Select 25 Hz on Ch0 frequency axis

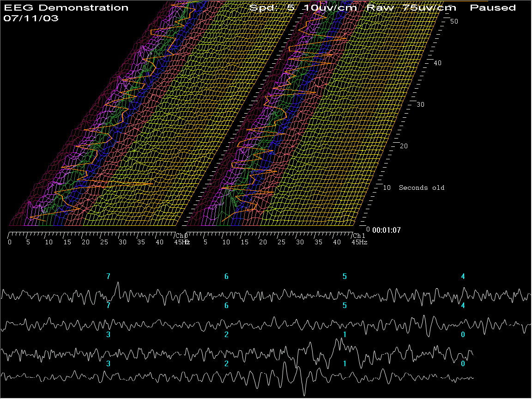click(103, 242)
